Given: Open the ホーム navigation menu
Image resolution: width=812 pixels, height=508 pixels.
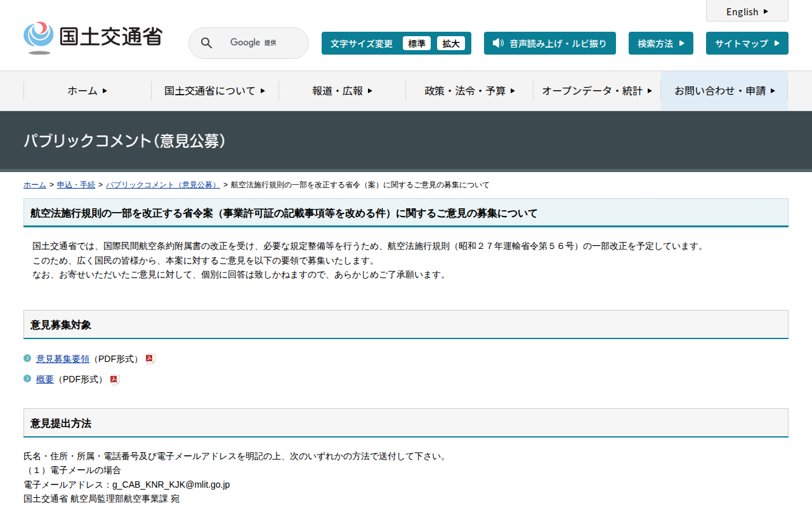Looking at the screenshot, I should [88, 91].
